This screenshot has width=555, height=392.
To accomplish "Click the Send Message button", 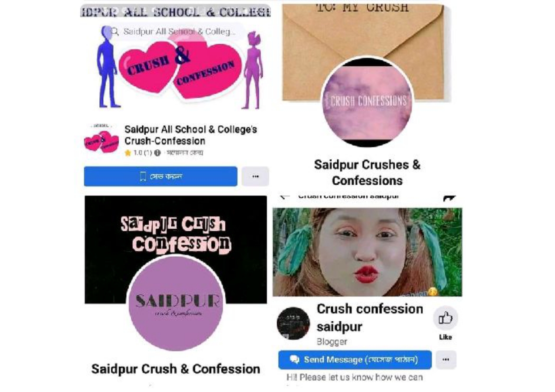I will point(355,359).
